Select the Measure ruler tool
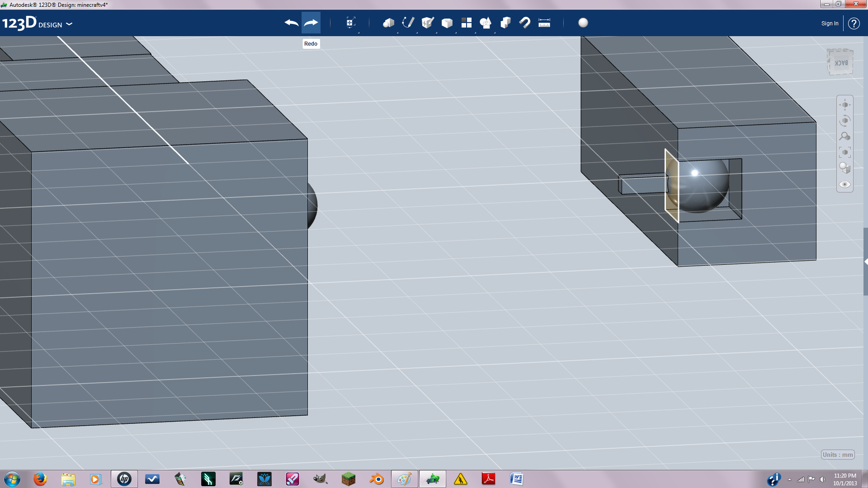This screenshot has height=488, width=868. (x=544, y=23)
